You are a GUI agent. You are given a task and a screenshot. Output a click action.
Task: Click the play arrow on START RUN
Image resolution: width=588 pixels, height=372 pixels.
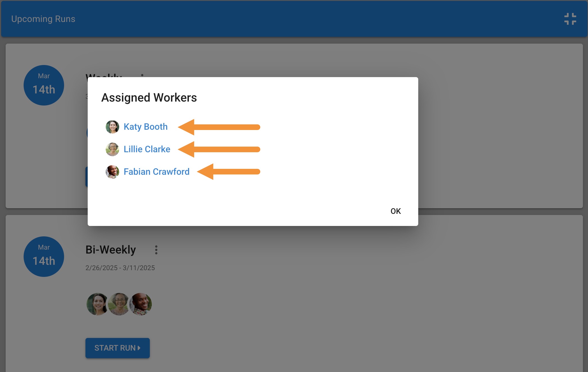[139, 348]
